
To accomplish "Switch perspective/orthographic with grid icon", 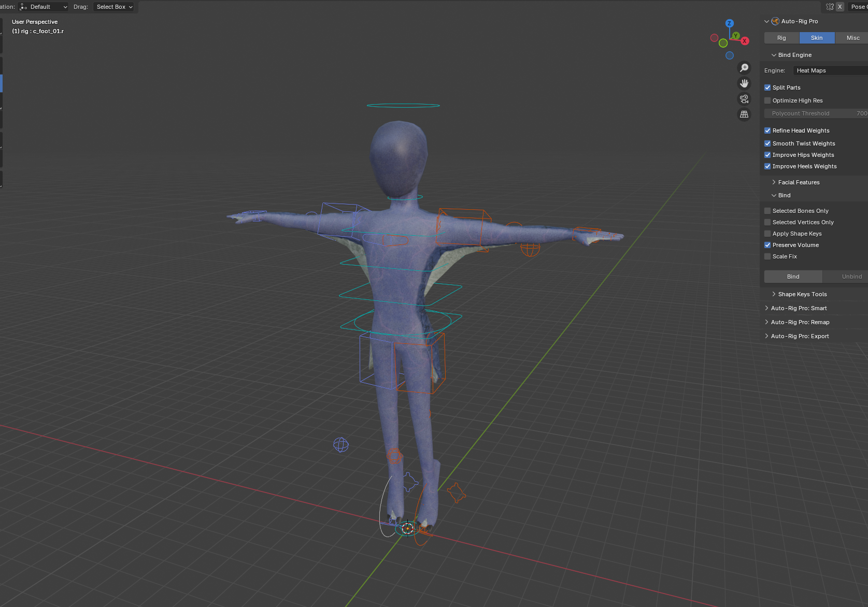I will [744, 114].
